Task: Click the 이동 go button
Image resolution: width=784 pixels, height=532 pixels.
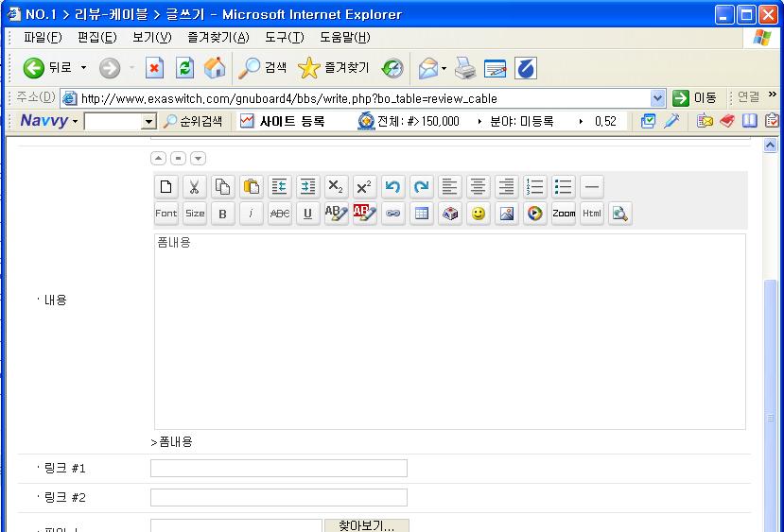Action: [x=695, y=98]
